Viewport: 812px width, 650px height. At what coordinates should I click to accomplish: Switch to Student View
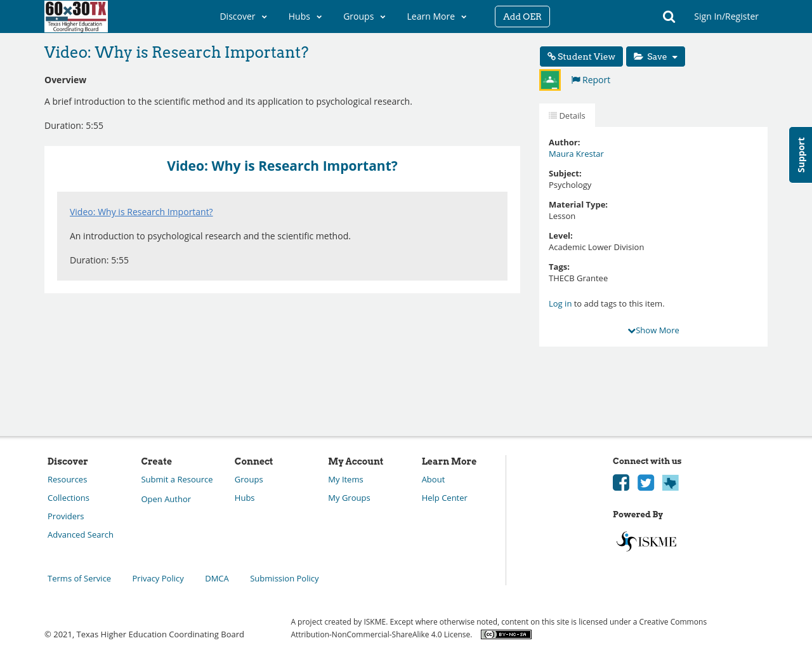coord(581,56)
